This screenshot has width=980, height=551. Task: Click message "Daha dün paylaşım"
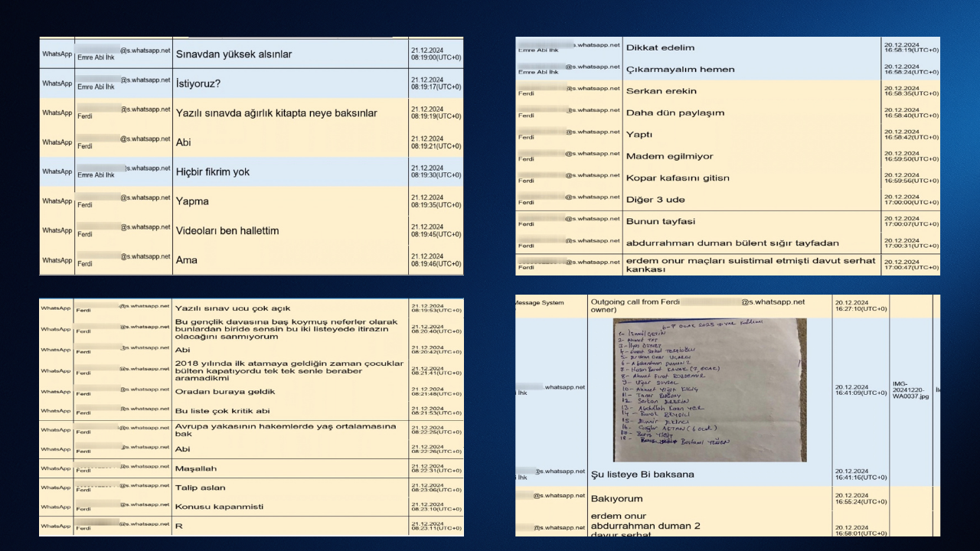click(675, 113)
